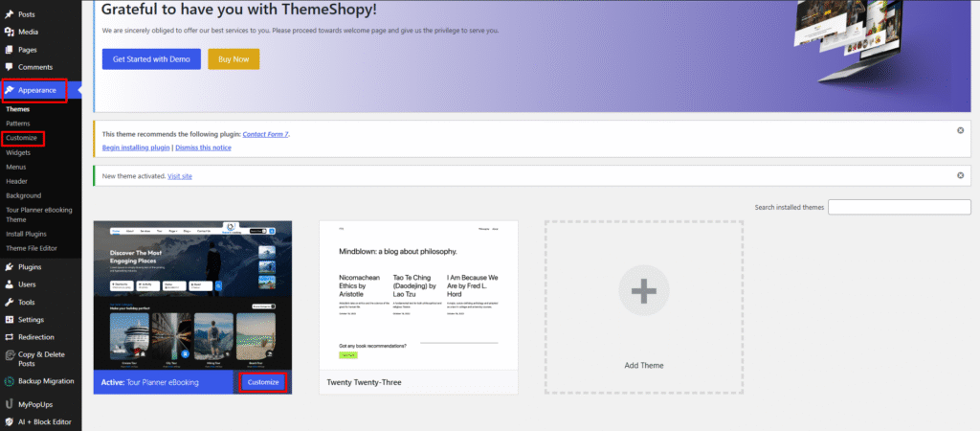980x431 pixels.
Task: Focus the Search installed themes field
Action: coord(900,207)
